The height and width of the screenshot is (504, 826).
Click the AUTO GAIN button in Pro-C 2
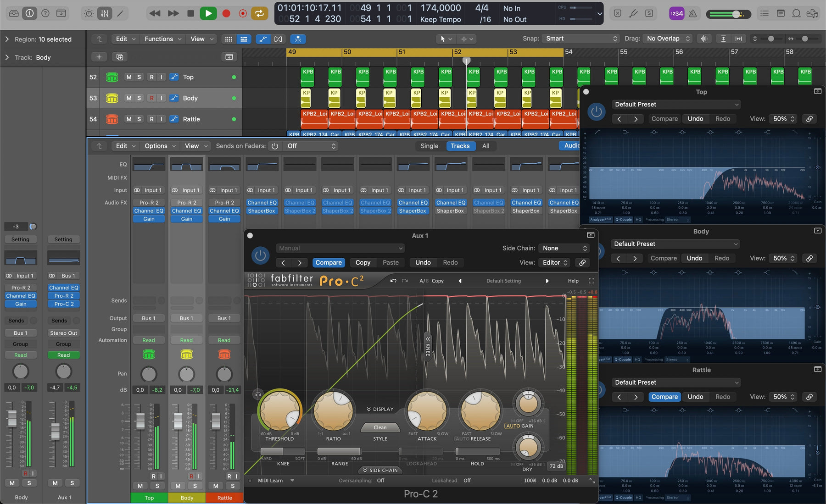[x=520, y=426]
